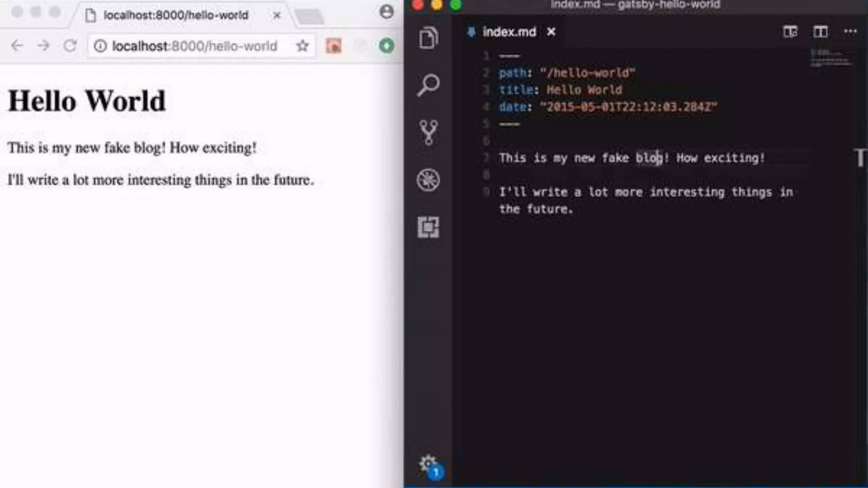Go back in browser history
The height and width of the screenshot is (488, 868).
pos(17,46)
